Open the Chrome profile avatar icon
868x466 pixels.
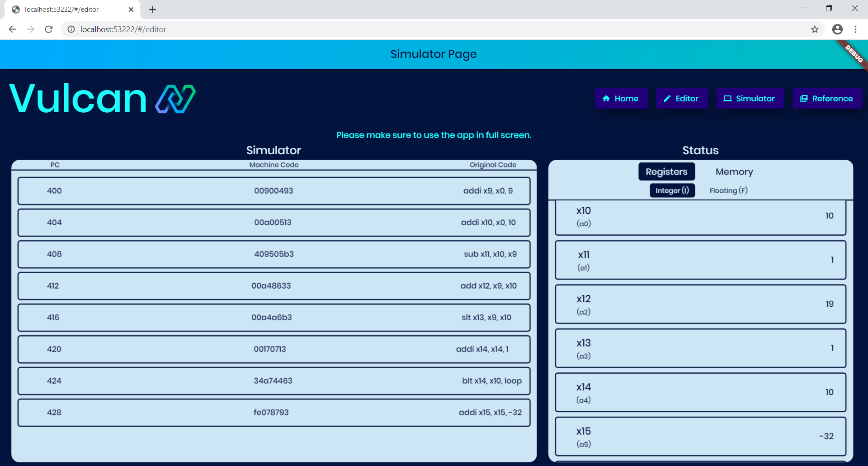click(837, 29)
